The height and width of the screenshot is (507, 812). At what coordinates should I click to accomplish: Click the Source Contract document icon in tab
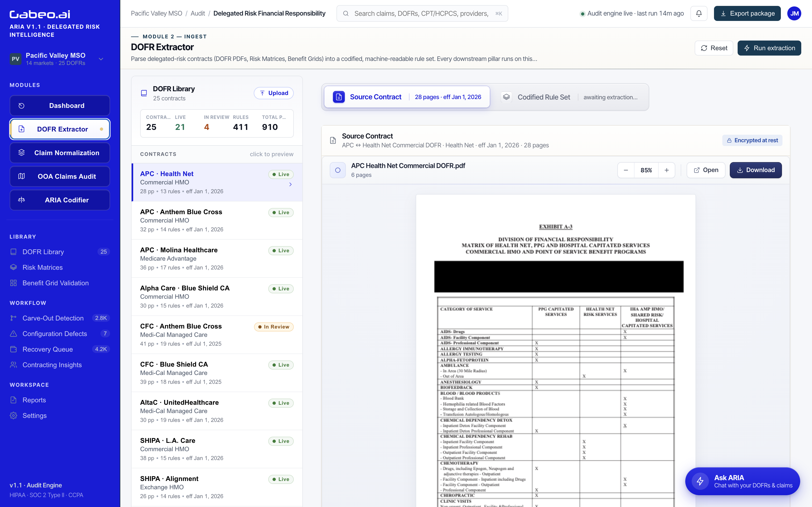point(338,97)
